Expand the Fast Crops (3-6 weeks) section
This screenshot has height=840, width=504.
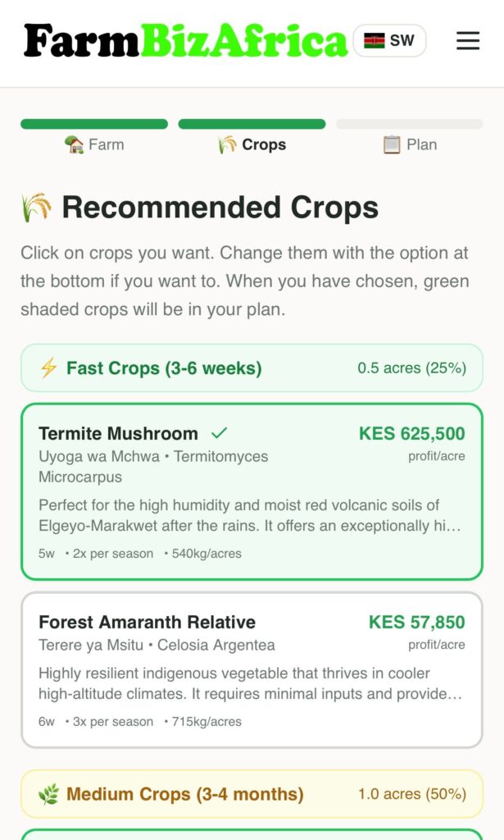252,368
